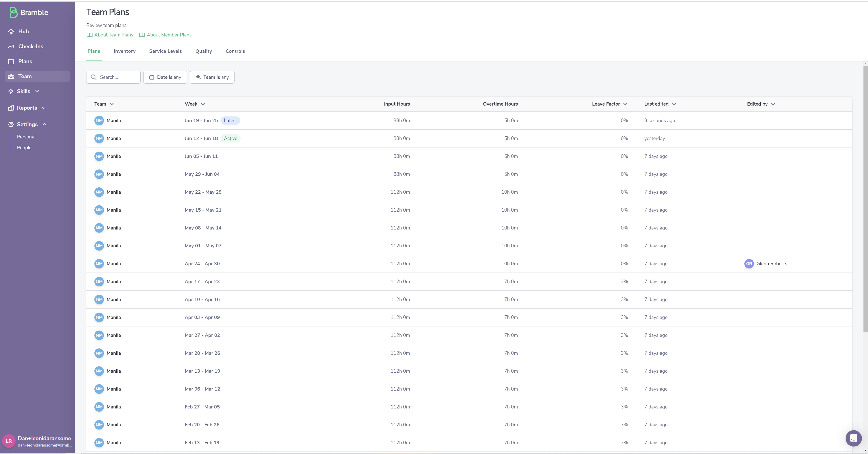Image resolution: width=868 pixels, height=454 pixels.
Task: Open the Date is any filter
Action: [165, 77]
